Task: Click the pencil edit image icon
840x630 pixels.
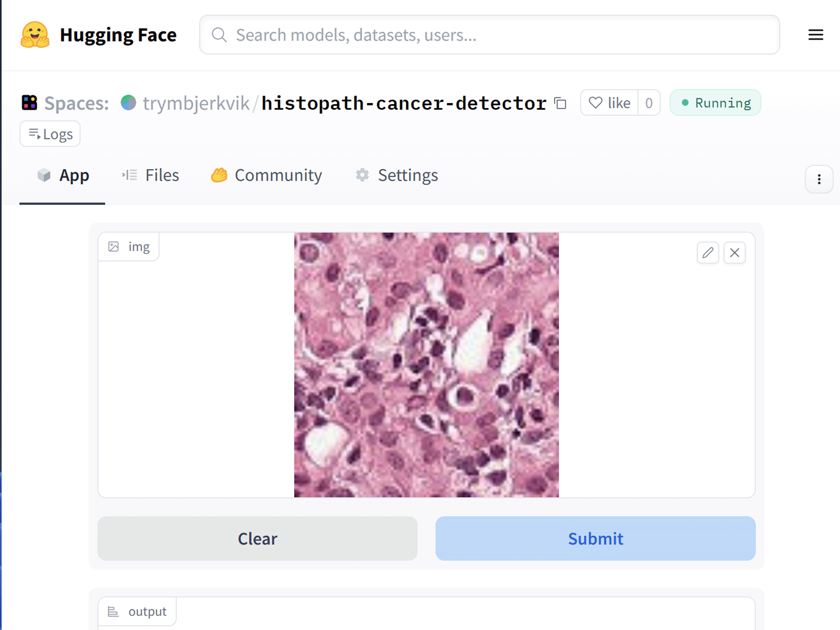Action: 708,253
